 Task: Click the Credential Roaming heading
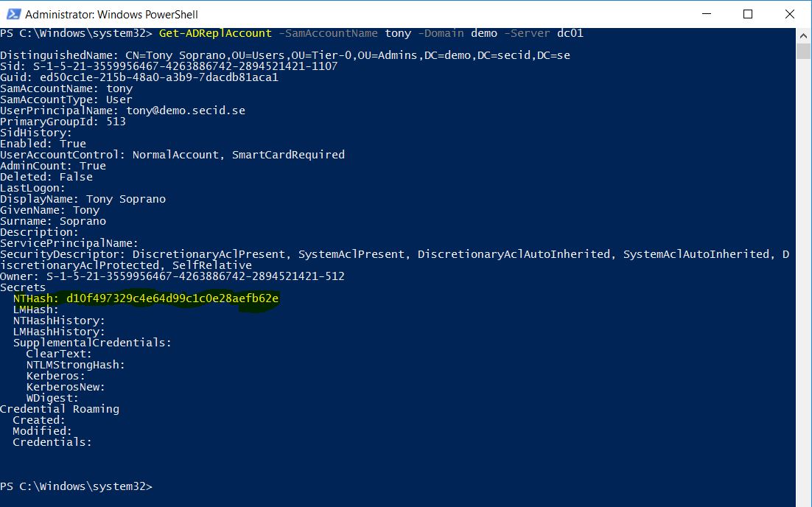(60, 409)
